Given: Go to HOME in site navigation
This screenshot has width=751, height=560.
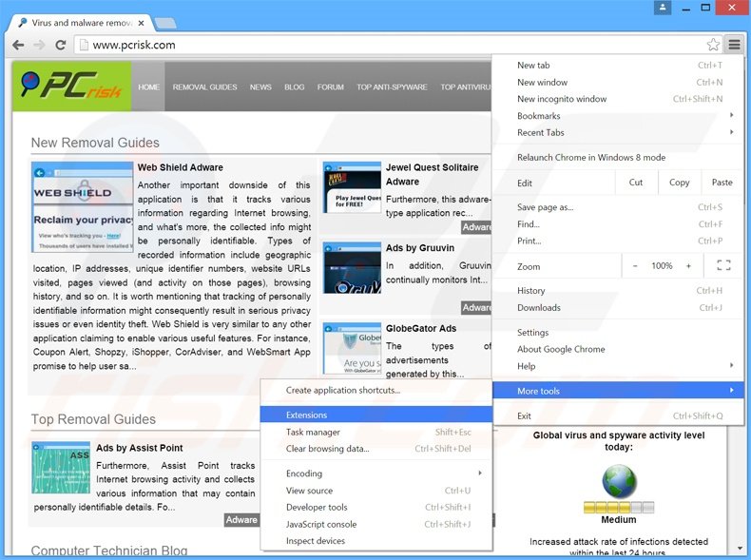Looking at the screenshot, I should click(148, 87).
